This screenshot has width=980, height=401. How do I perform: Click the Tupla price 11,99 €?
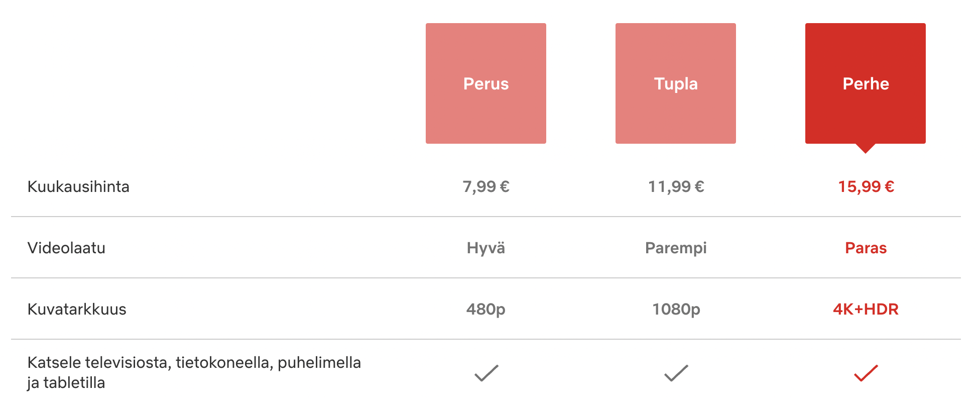click(676, 187)
